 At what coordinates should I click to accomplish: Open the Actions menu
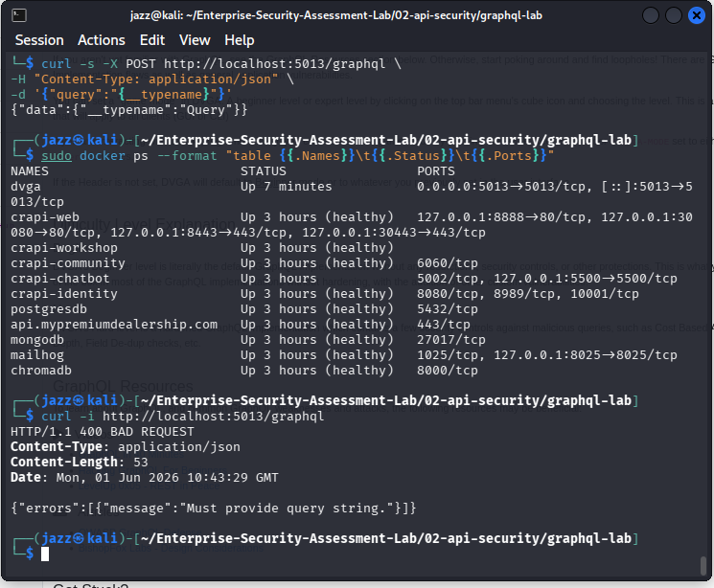[x=101, y=40]
